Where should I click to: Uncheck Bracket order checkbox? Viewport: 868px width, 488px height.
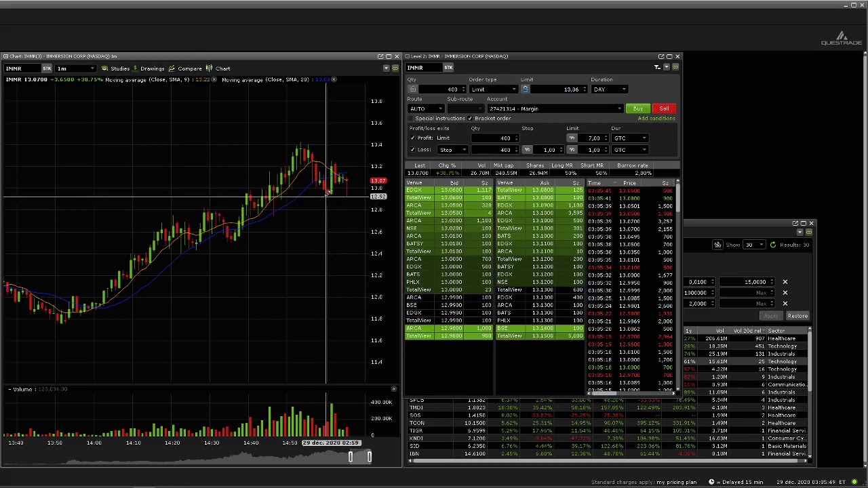[x=470, y=119]
